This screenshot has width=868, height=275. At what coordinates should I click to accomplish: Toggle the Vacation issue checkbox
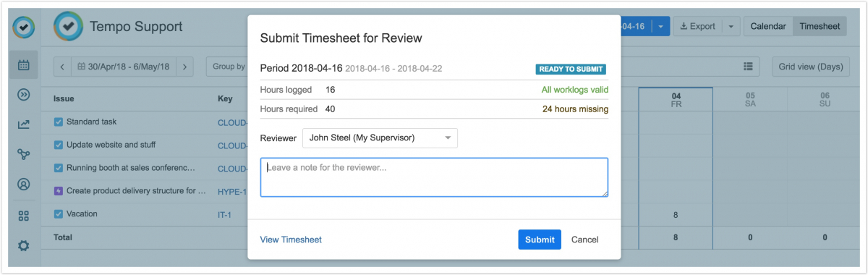(x=59, y=214)
